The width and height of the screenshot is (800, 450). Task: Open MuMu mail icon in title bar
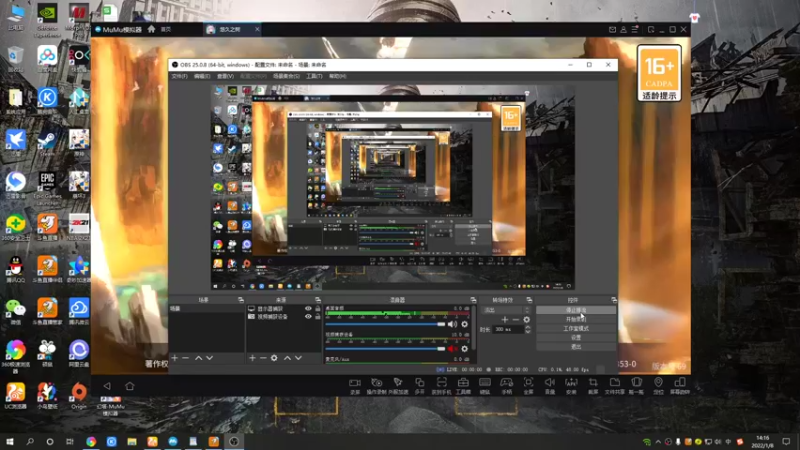pyautogui.click(x=612, y=30)
